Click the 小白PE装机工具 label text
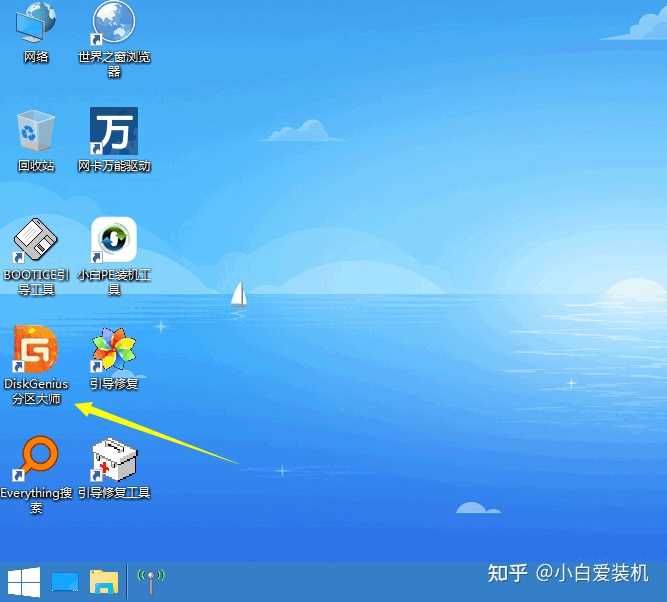The width and height of the screenshot is (667, 602). point(114,282)
